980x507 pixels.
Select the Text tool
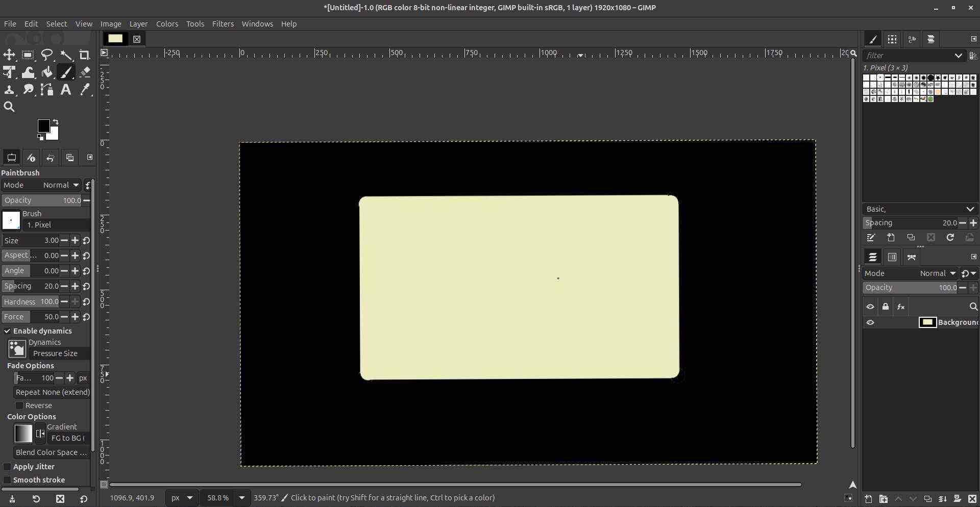tap(66, 90)
